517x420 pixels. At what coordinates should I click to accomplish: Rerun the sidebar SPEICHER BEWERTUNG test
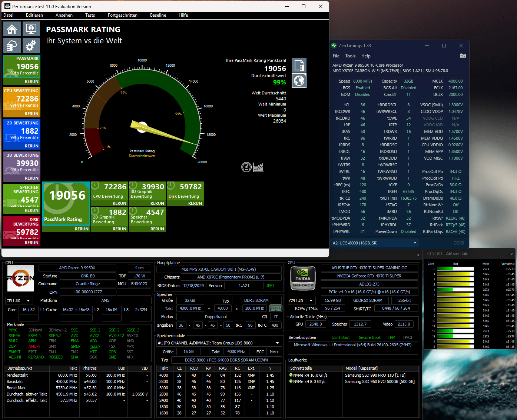tap(32, 210)
